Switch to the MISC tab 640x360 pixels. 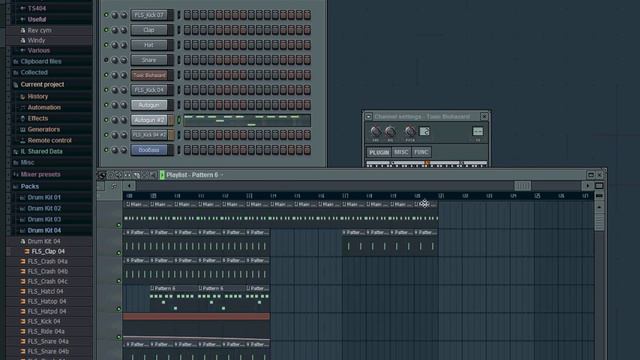pos(401,152)
